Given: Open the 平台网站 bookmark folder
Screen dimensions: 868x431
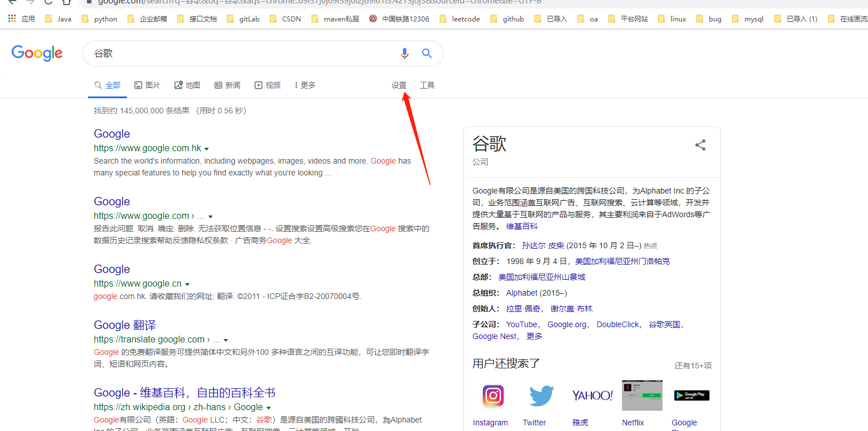Looking at the screenshot, I should click(x=628, y=19).
